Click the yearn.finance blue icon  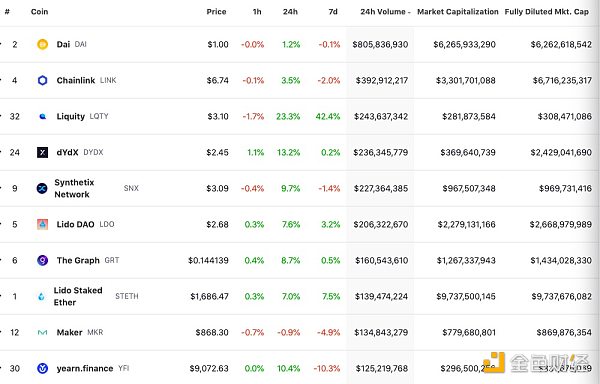click(42, 368)
